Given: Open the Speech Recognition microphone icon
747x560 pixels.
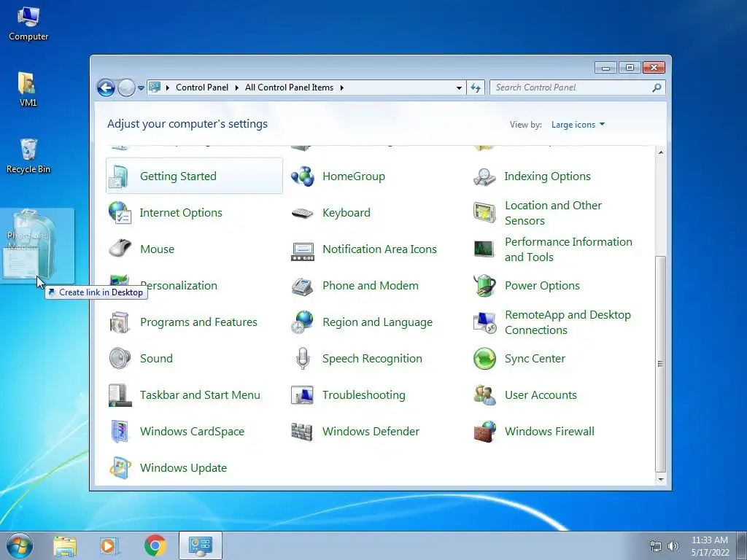Looking at the screenshot, I should [303, 359].
